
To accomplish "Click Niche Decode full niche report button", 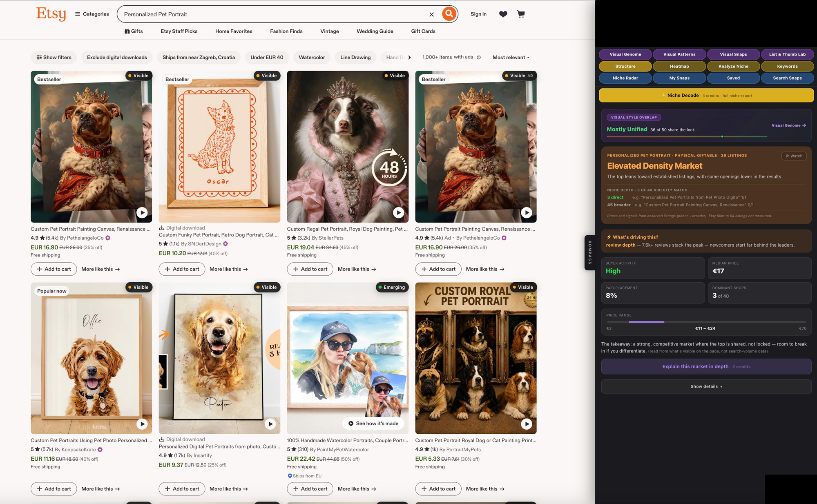I will [706, 95].
